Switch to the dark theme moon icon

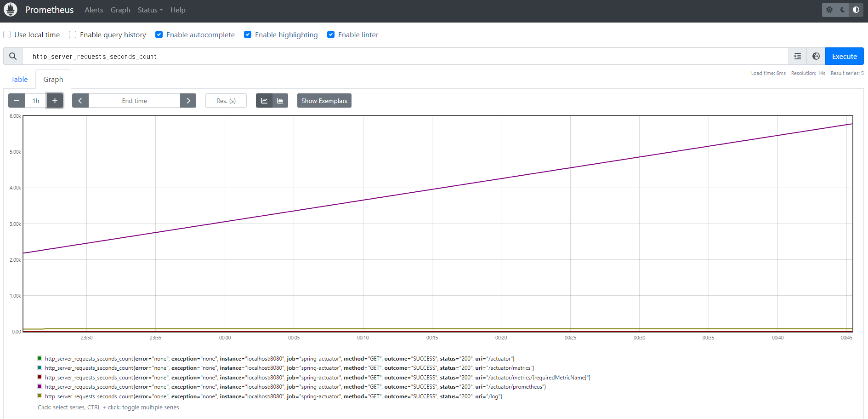pyautogui.click(x=843, y=10)
